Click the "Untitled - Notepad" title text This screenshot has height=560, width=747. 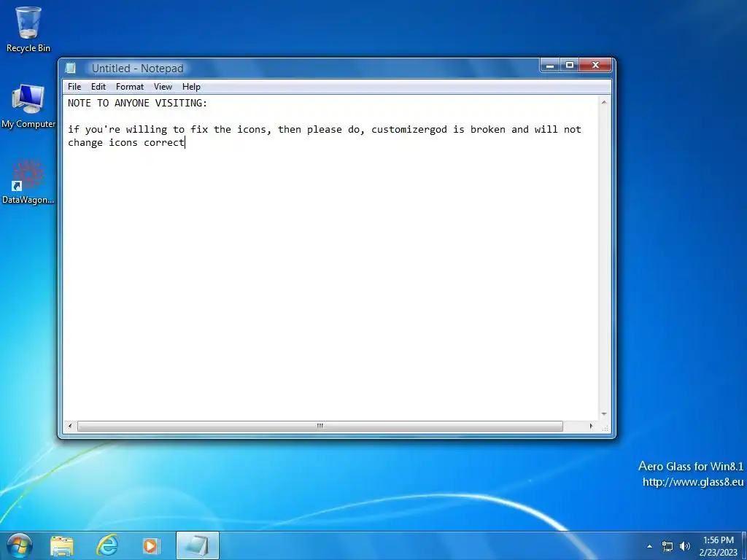point(138,68)
